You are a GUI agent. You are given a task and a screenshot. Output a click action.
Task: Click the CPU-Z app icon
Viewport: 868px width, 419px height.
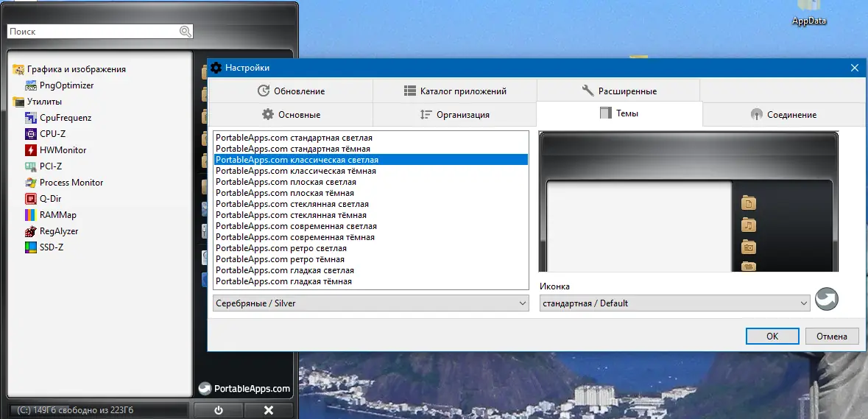tap(31, 134)
